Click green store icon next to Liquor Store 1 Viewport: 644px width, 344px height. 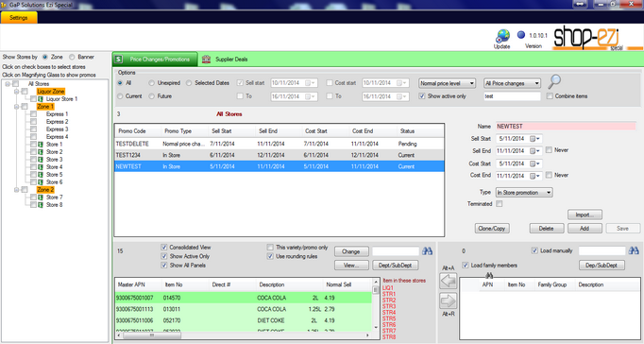(x=41, y=99)
